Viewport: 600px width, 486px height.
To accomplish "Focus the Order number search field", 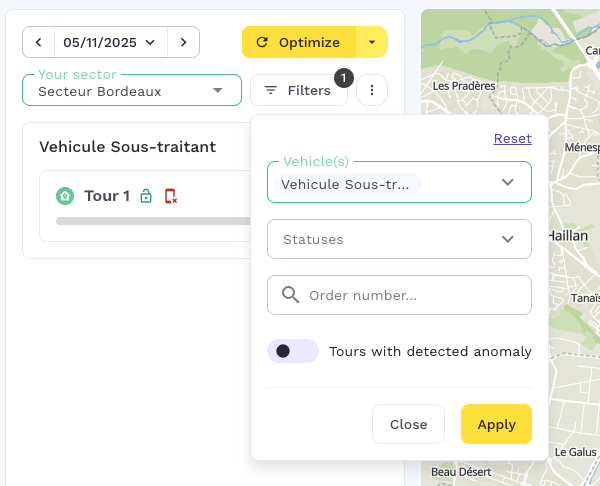I will [414, 296].
